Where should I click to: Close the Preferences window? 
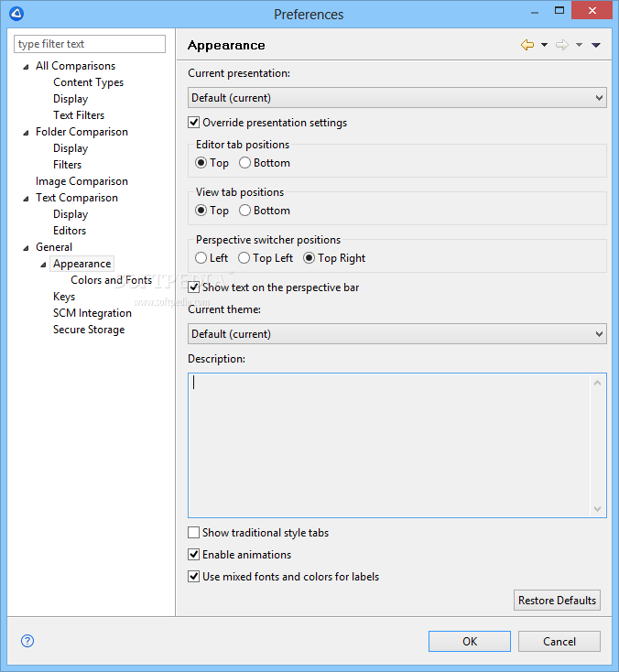(x=592, y=11)
